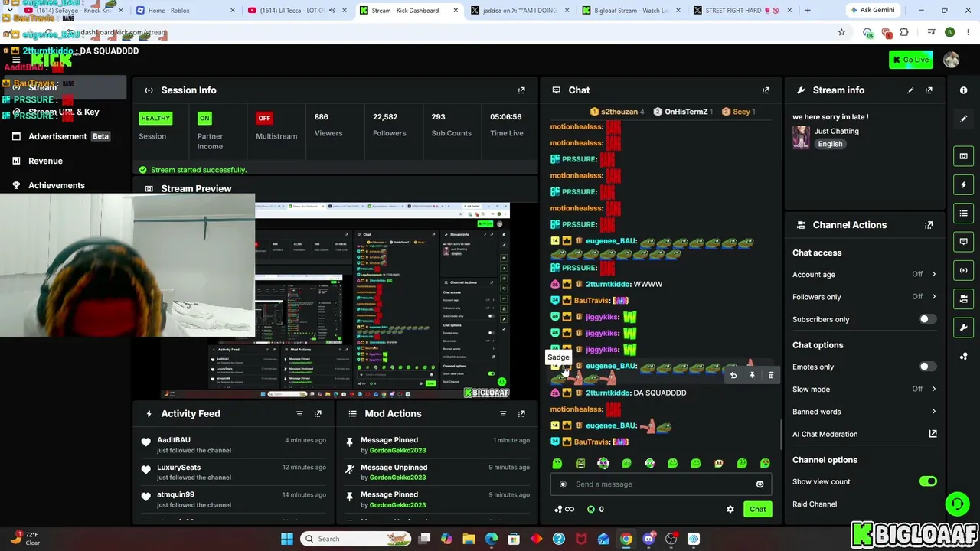The height and width of the screenshot is (551, 980).
Task: Open the Mod Actions filter options
Action: (503, 414)
